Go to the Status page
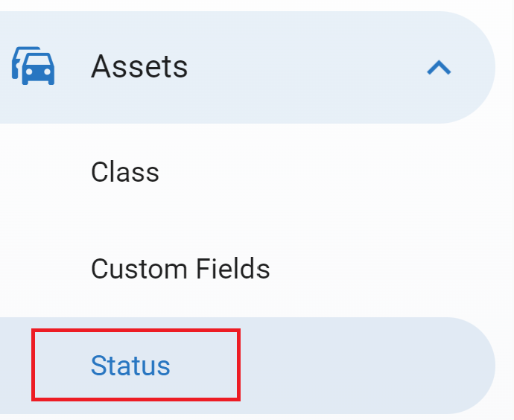The image size is (514, 420). coord(130,366)
